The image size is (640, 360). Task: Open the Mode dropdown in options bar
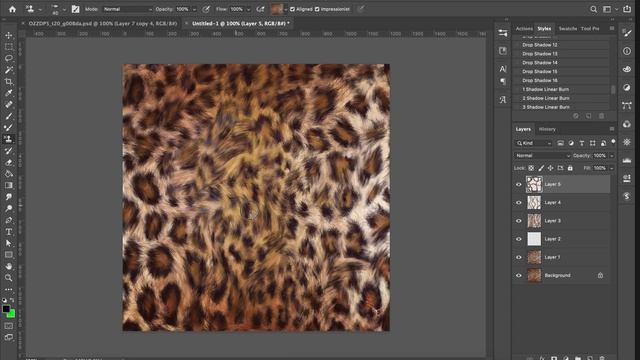(127, 9)
